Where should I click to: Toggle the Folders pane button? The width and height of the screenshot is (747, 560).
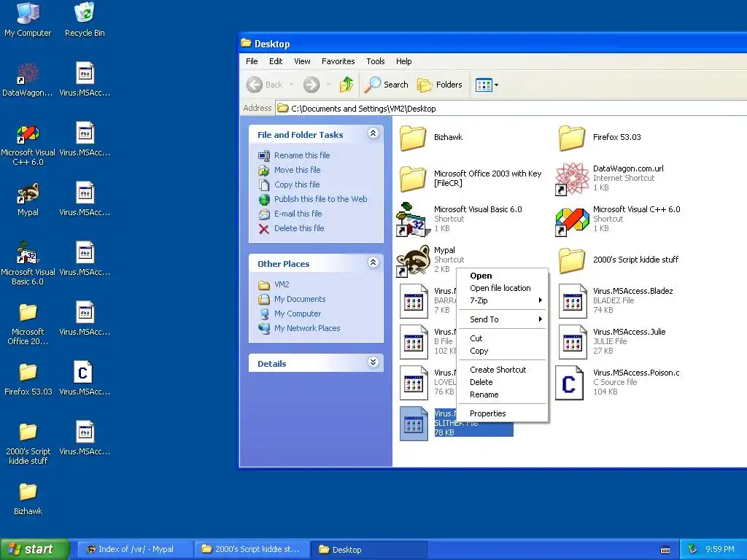[440, 85]
